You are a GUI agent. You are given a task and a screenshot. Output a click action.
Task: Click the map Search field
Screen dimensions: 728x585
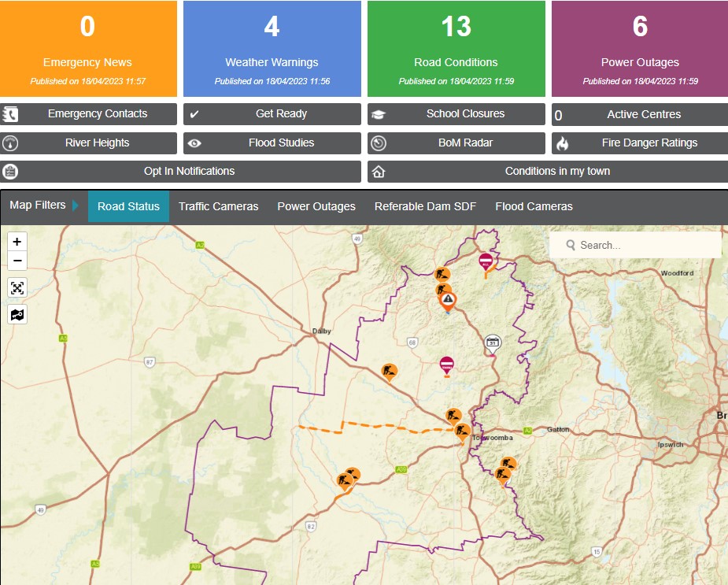[641, 245]
